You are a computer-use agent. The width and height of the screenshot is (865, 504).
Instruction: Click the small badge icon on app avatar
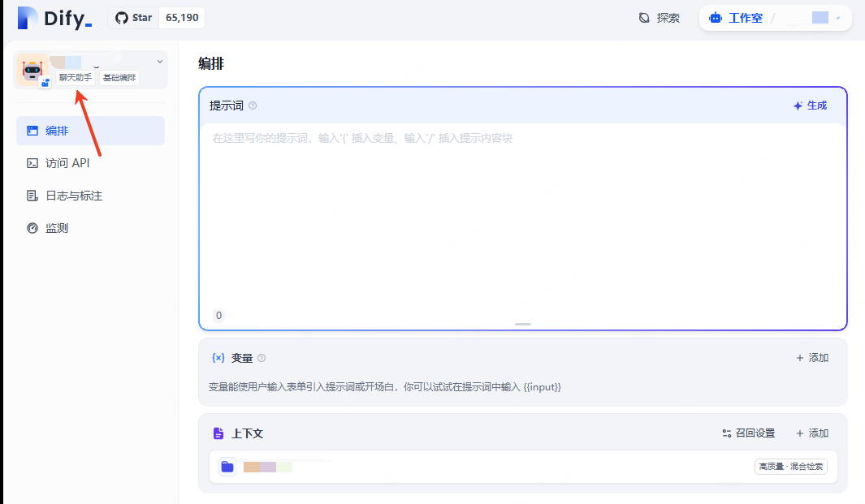45,83
